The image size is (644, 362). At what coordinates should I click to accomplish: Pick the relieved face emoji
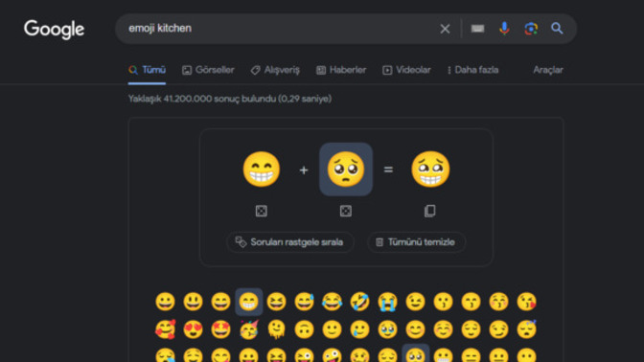point(471,329)
